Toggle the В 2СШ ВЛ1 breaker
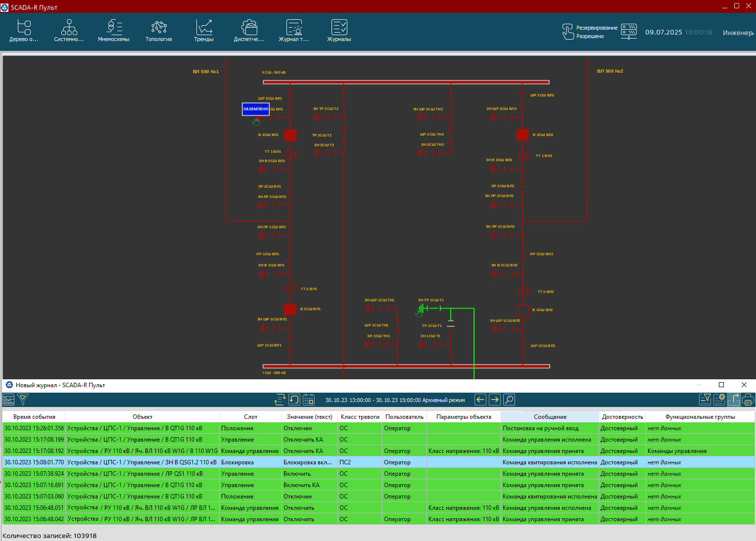The image size is (756, 541). (290, 135)
